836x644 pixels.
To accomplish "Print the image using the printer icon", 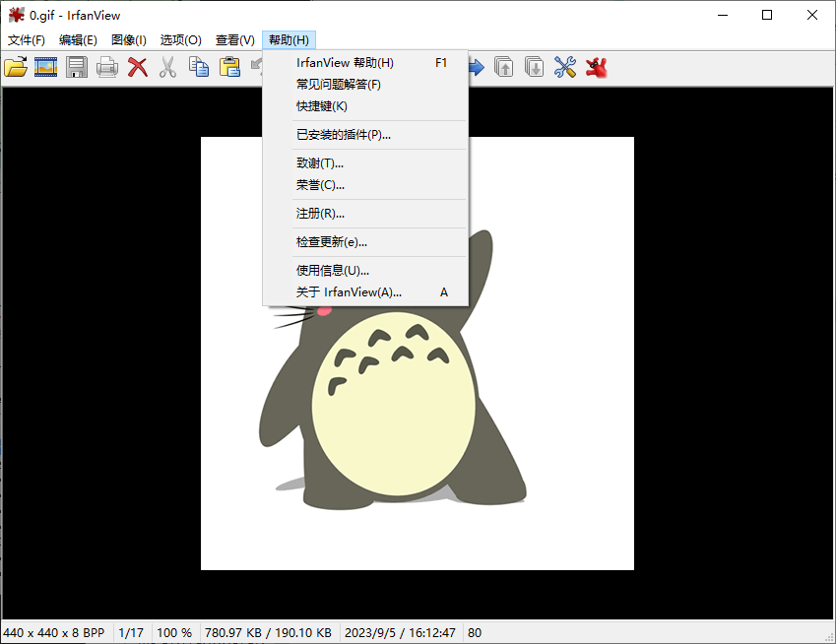I will 106,67.
